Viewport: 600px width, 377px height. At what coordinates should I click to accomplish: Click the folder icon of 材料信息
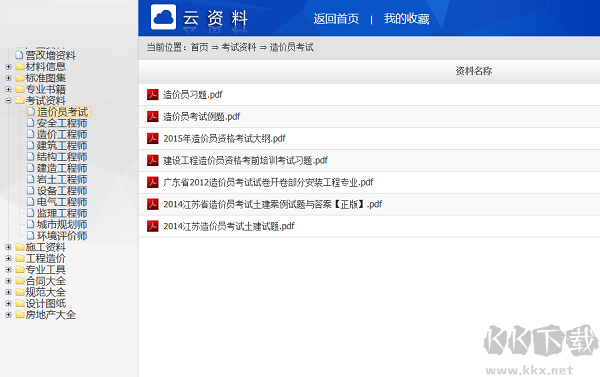click(20, 67)
